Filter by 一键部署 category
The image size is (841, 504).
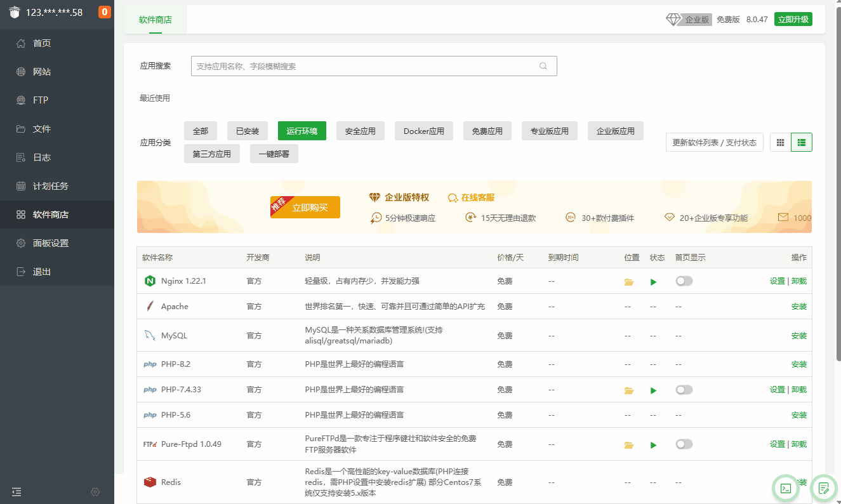274,154
